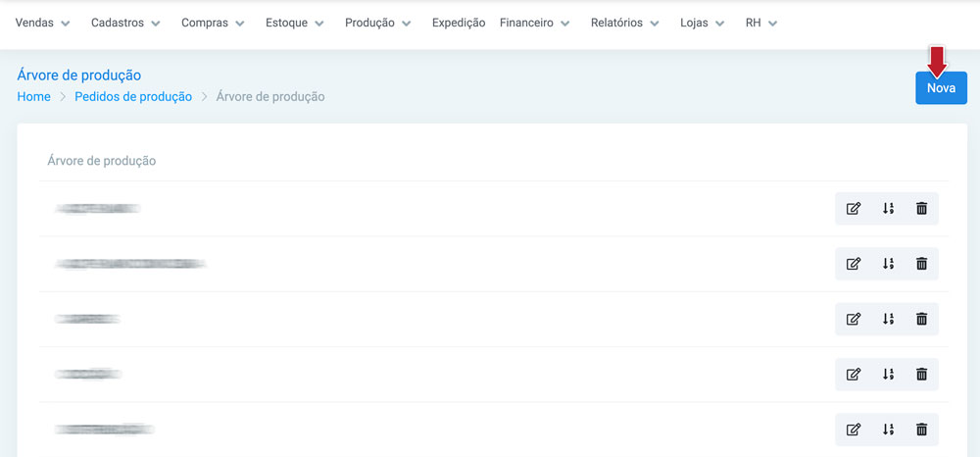This screenshot has width=980, height=457.
Task: Open sort order for fifth tree row
Action: (x=888, y=430)
